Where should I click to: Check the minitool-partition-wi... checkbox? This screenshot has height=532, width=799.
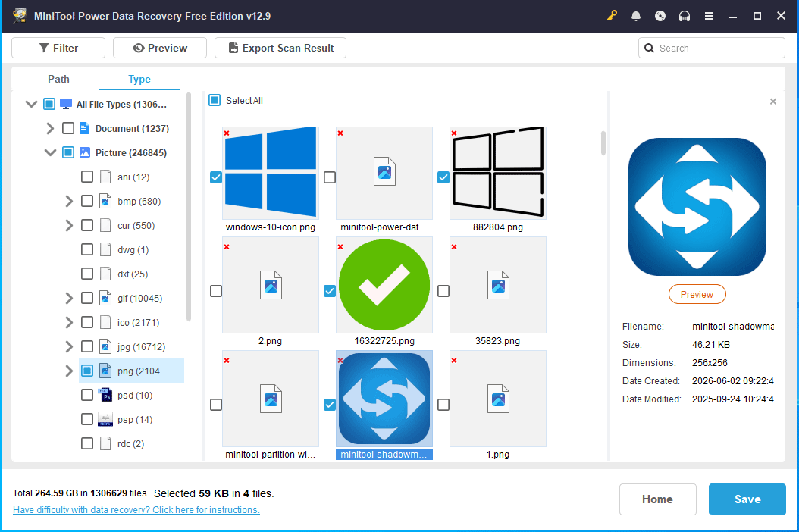click(x=216, y=405)
